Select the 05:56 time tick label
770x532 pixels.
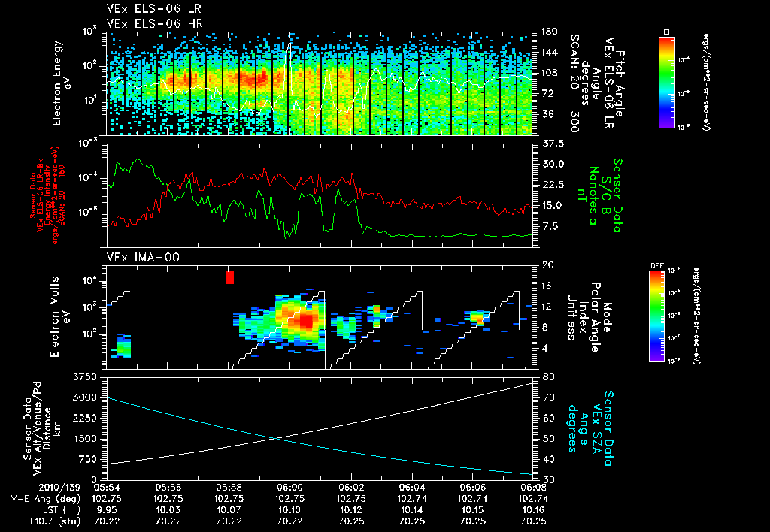[168, 488]
